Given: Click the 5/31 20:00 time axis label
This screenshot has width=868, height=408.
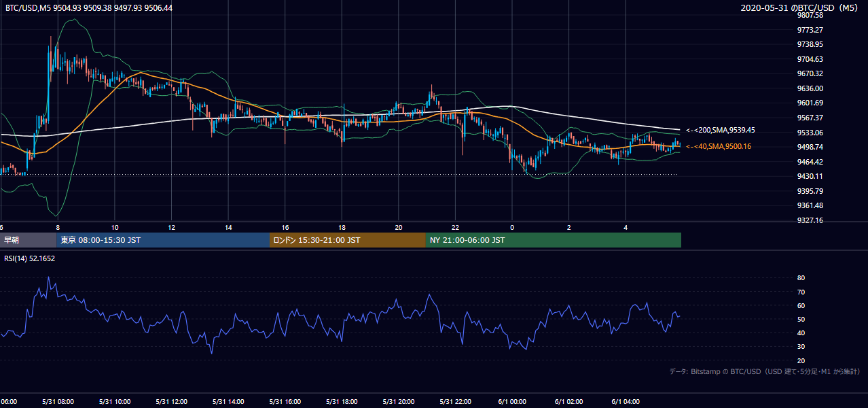Looking at the screenshot, I should coord(399,402).
